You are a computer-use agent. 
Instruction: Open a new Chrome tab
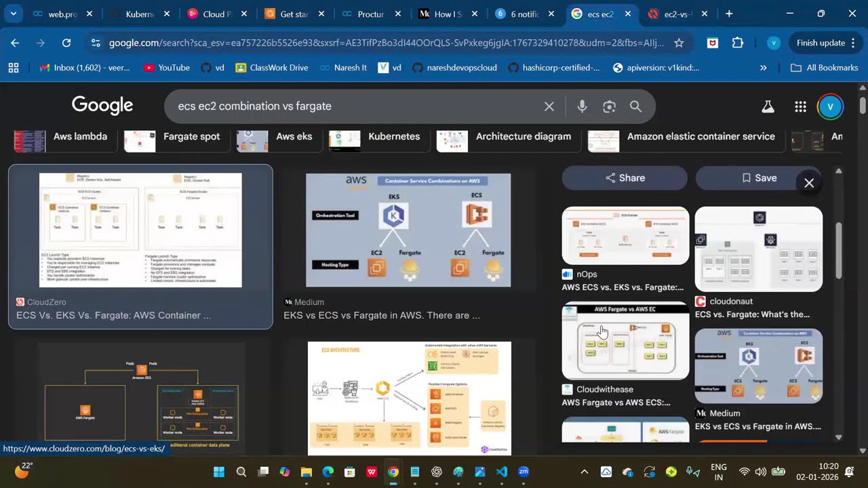[729, 14]
